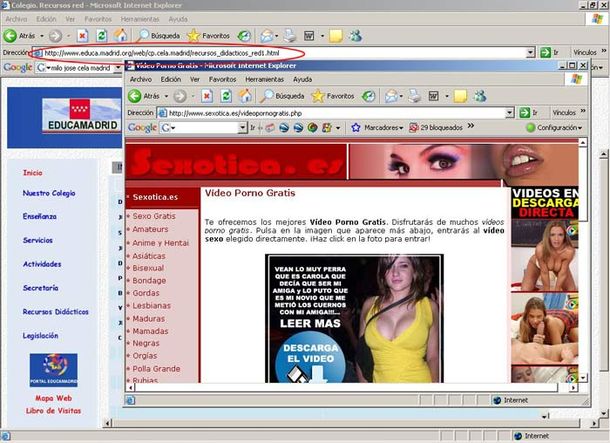Screen dimensions: 610x443
Task: Click the Mail icon in popup window toolbar
Action: pyautogui.click(x=391, y=96)
